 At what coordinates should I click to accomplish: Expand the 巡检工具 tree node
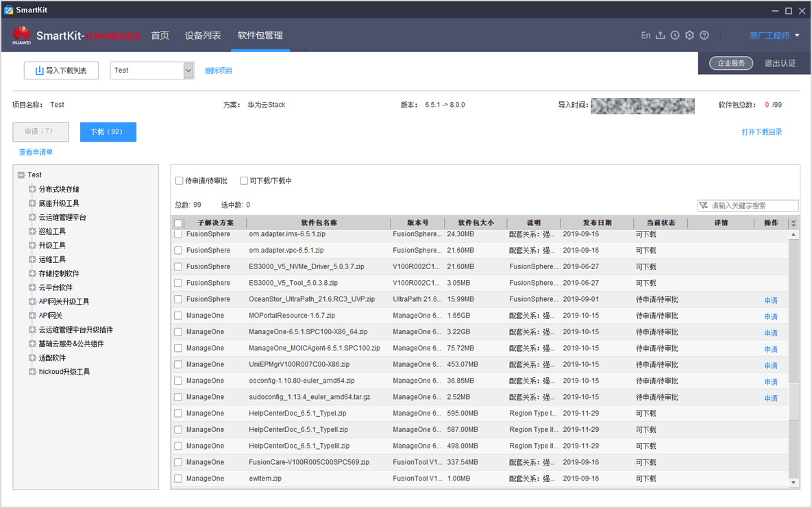pyautogui.click(x=32, y=231)
